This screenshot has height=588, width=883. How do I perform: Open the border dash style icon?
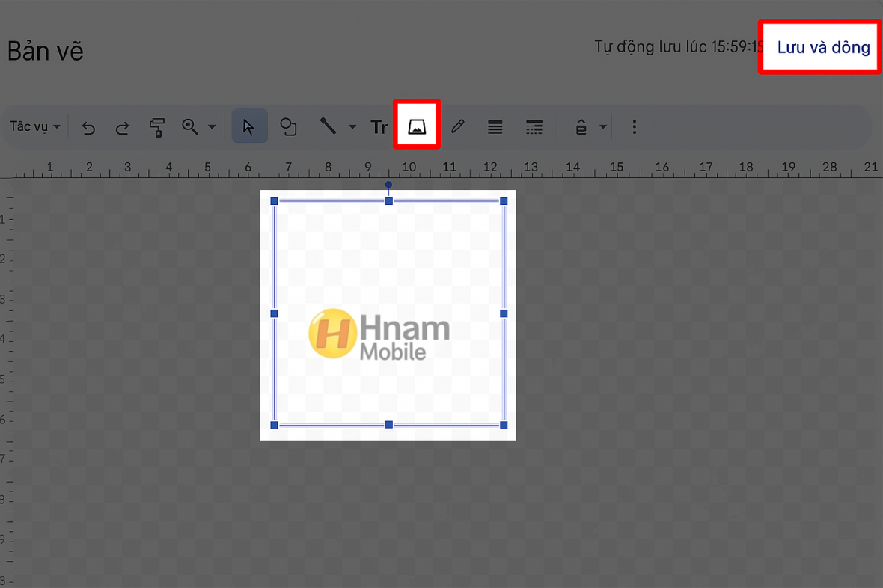534,127
